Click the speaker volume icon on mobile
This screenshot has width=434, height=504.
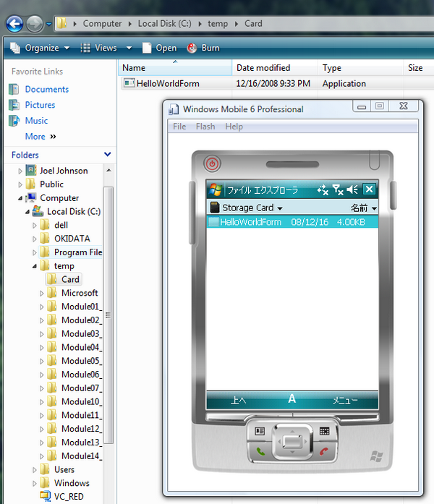point(352,189)
